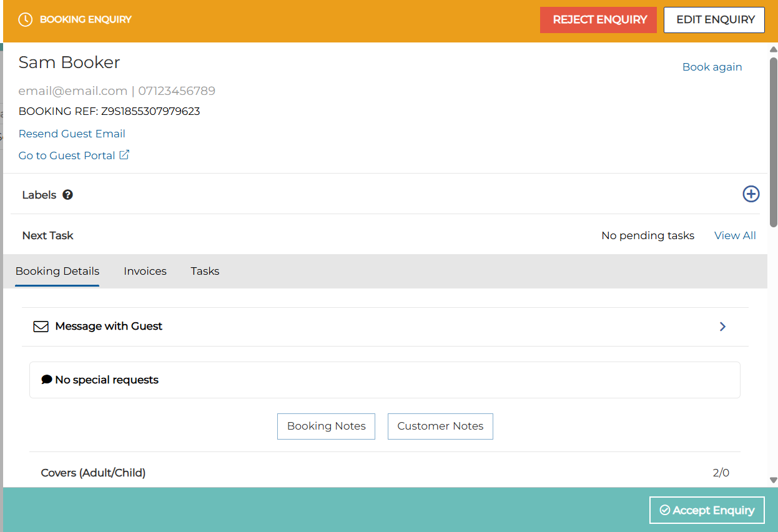This screenshot has width=778, height=532.
Task: View All tasks link
Action: [735, 235]
